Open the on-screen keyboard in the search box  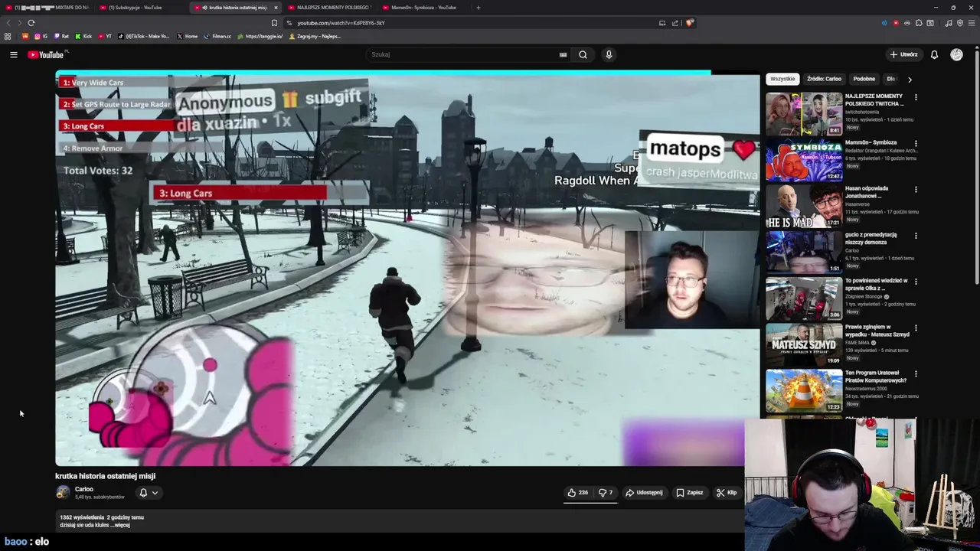[x=563, y=54]
